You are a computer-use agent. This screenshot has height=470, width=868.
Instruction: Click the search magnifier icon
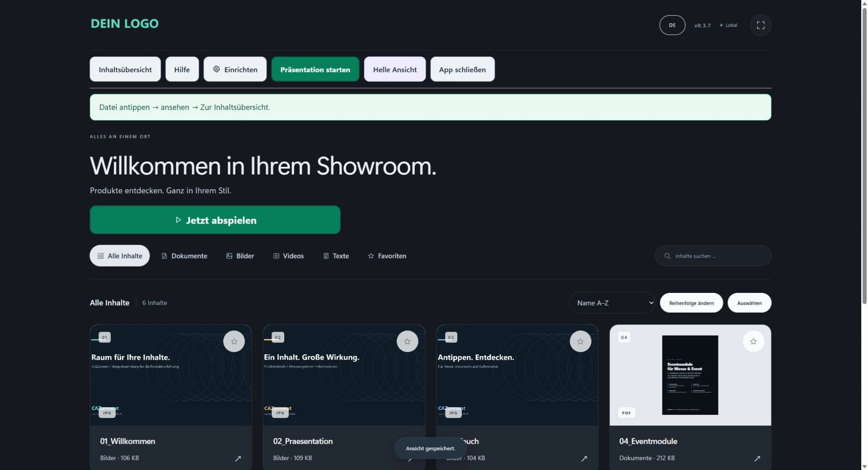[667, 256]
